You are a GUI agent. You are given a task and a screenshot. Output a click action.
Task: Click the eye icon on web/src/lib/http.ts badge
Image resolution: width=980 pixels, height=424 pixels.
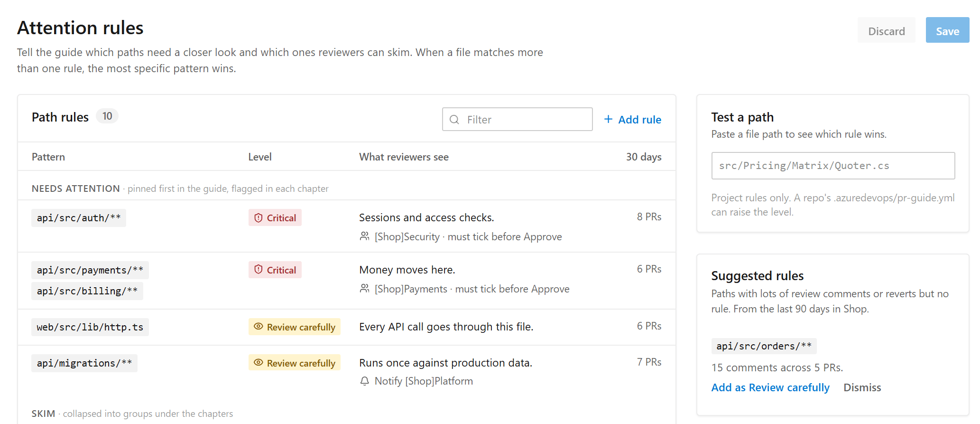[x=259, y=327]
